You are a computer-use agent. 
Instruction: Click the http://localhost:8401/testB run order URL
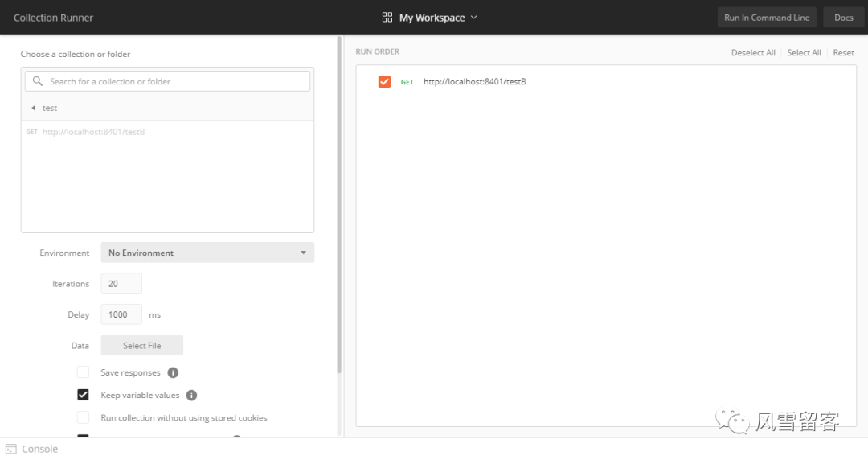[475, 81]
